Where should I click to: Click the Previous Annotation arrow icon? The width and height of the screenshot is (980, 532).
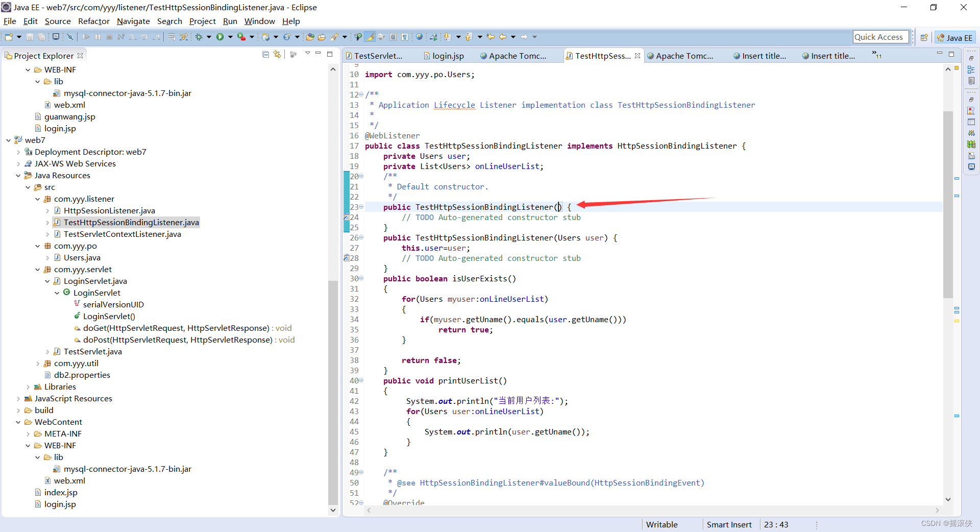[x=469, y=37]
